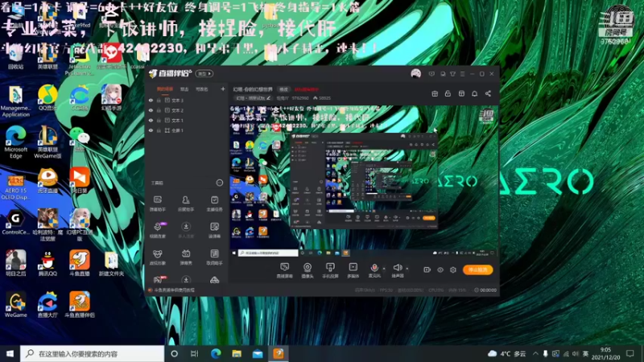Open the settings gear beside stop streaming
This screenshot has width=644, height=362.
tap(453, 270)
